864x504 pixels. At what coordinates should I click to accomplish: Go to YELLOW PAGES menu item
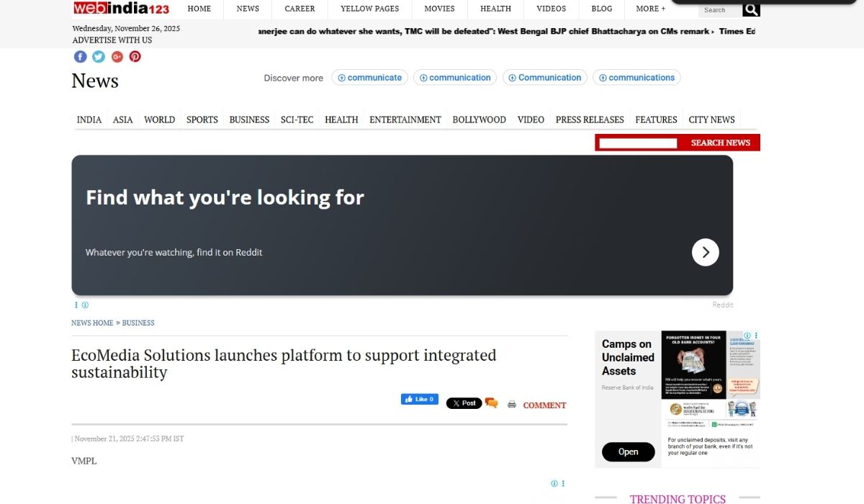[369, 9]
